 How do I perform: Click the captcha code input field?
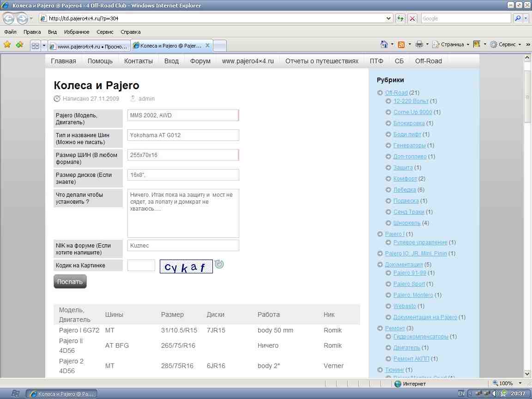pos(141,266)
